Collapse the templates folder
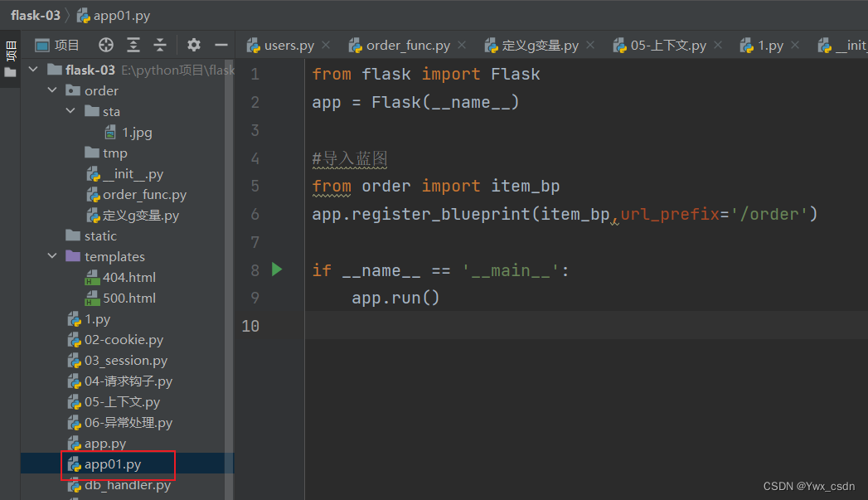Image resolution: width=868 pixels, height=500 pixels. coord(52,257)
